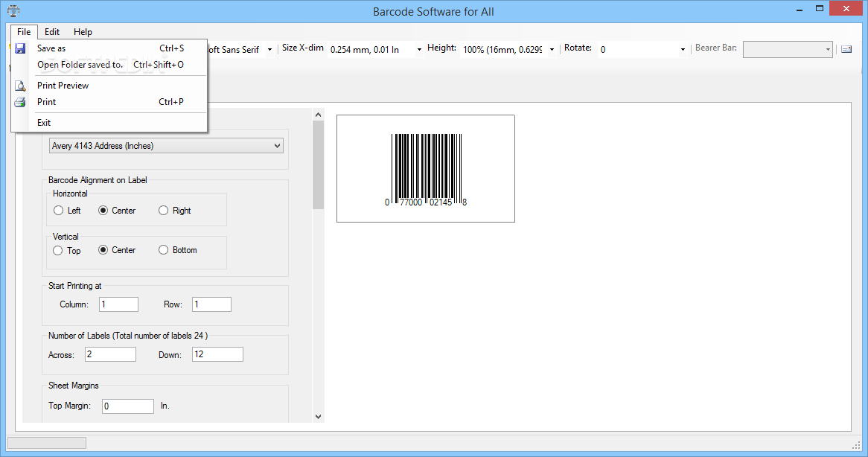The image size is (868, 457).
Task: Click the 'Sheet Margins' heading
Action: click(74, 386)
